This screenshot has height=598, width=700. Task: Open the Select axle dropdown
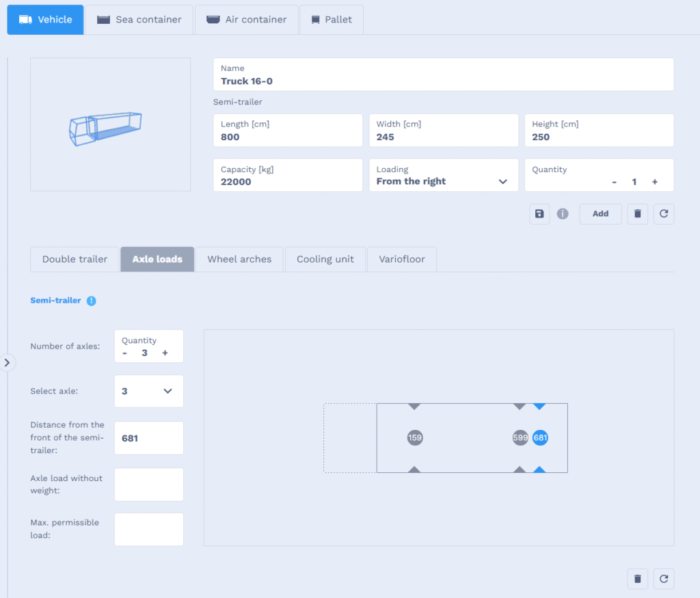pos(148,392)
